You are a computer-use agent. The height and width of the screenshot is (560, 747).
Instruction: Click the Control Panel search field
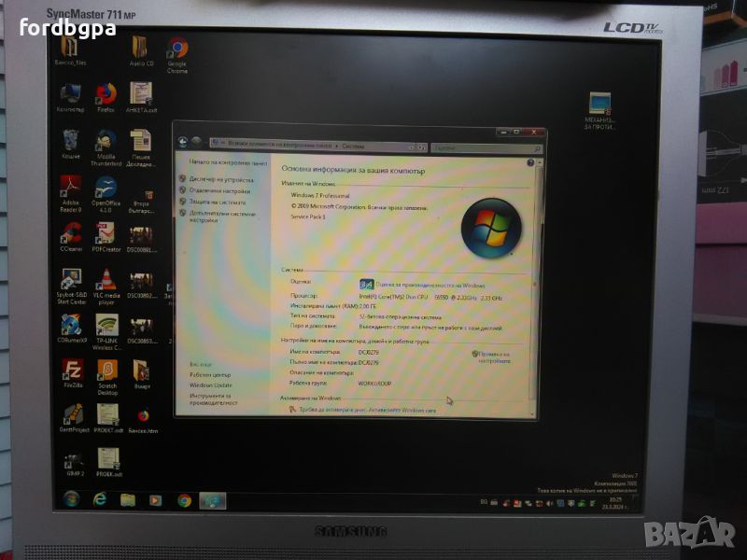[484, 147]
